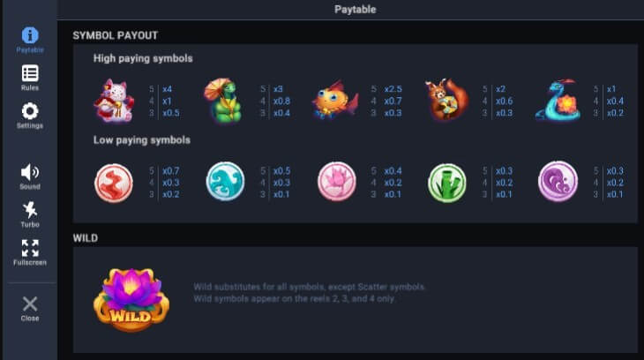Click the pink lotus coin symbol
The height and width of the screenshot is (360, 644).
point(336,182)
